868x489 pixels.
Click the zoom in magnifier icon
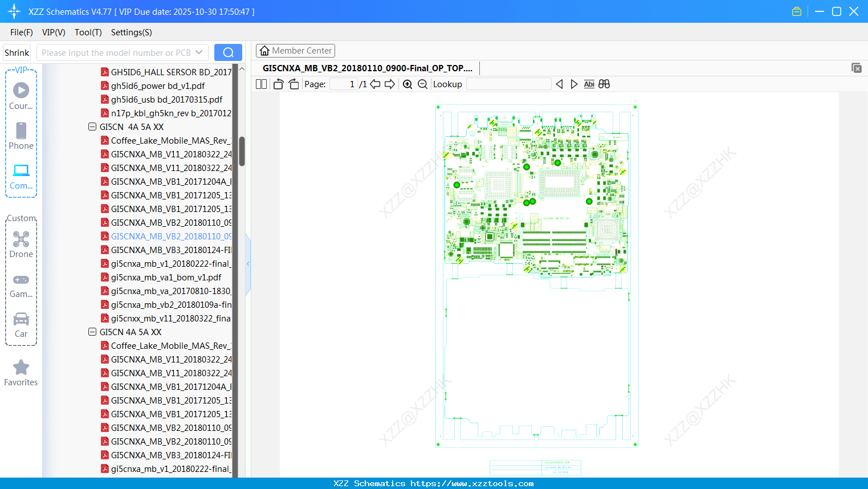(407, 84)
